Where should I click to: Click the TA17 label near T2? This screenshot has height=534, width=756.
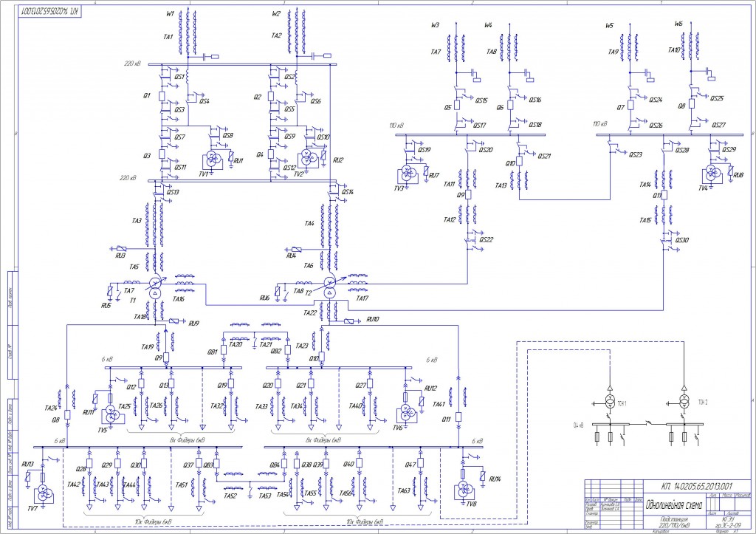tap(362, 298)
